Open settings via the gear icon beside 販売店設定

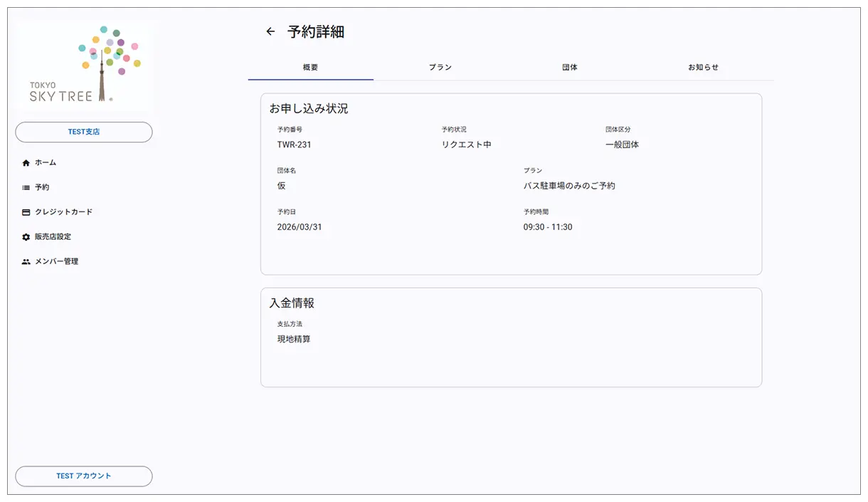[x=25, y=236]
